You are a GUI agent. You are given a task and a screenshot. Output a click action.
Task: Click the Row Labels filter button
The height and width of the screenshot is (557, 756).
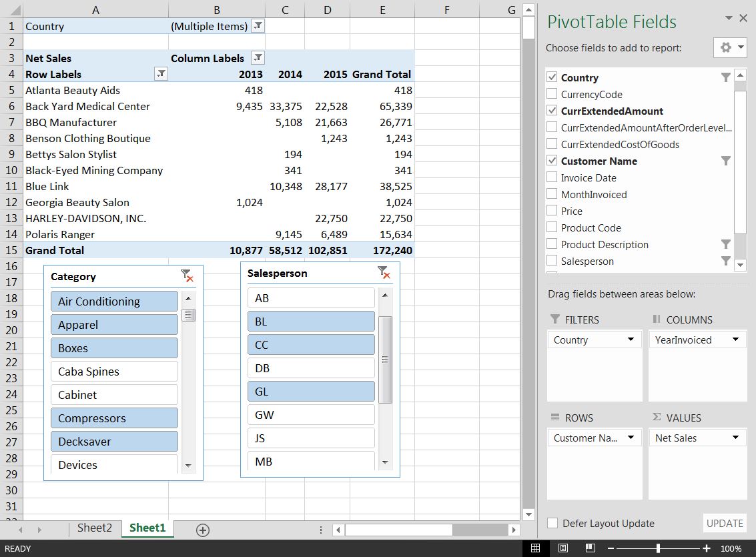tap(160, 74)
